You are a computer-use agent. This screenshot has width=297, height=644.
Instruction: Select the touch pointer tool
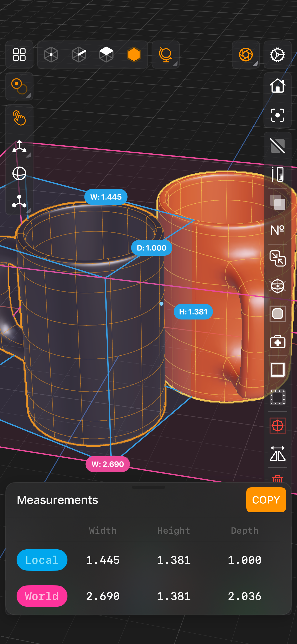tap(19, 118)
